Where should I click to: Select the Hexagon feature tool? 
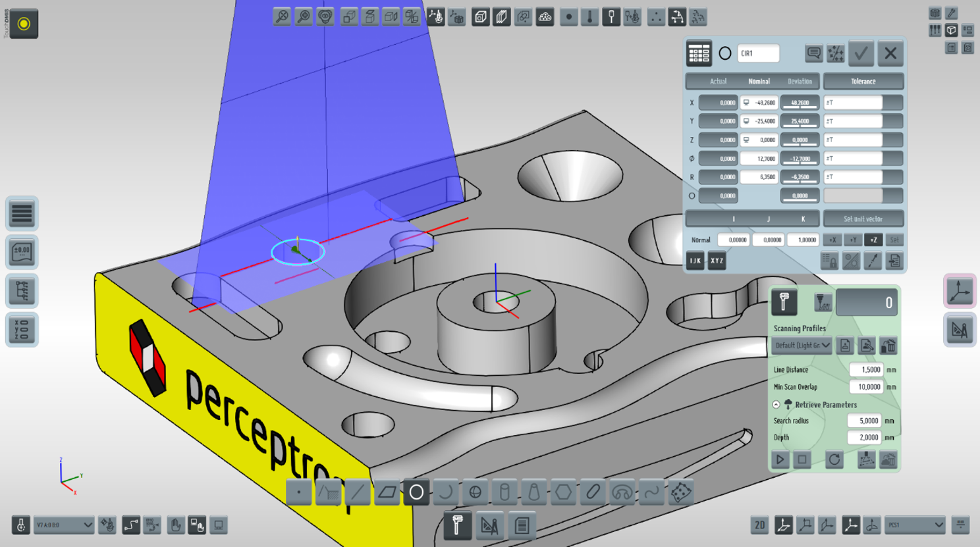pyautogui.click(x=564, y=492)
